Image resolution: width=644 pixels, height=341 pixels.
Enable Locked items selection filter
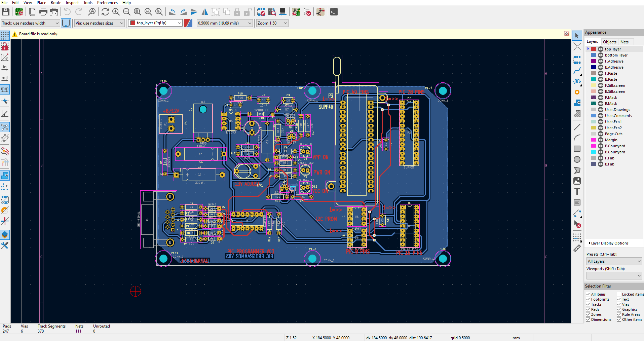click(x=619, y=294)
